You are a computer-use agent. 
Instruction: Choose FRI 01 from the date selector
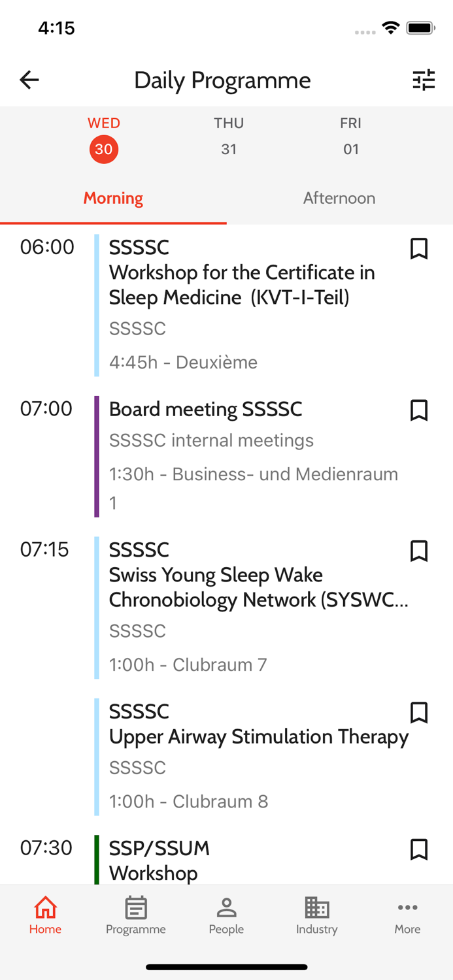[x=351, y=137]
